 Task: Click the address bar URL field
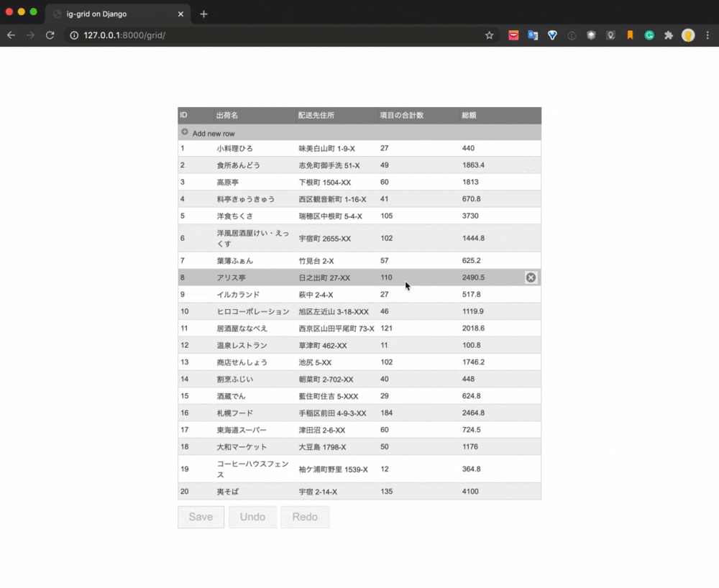coord(216,35)
